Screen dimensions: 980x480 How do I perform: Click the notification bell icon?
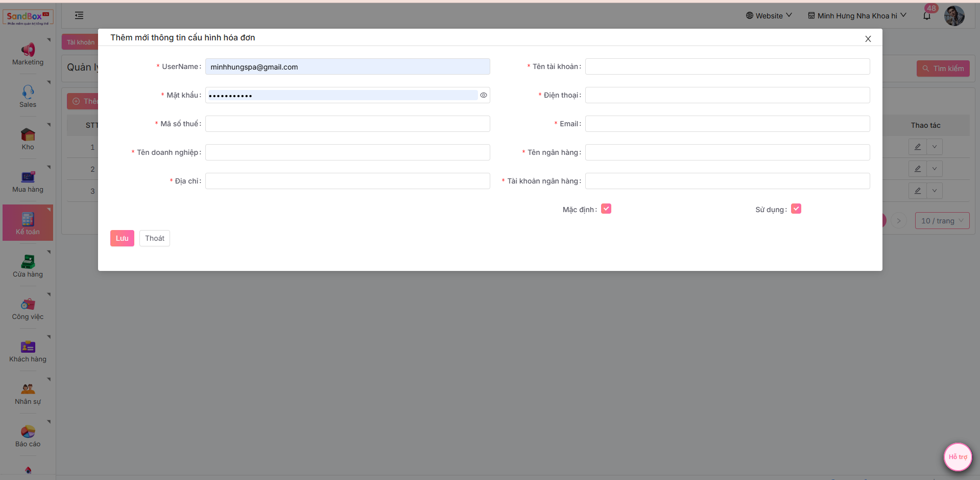click(927, 16)
